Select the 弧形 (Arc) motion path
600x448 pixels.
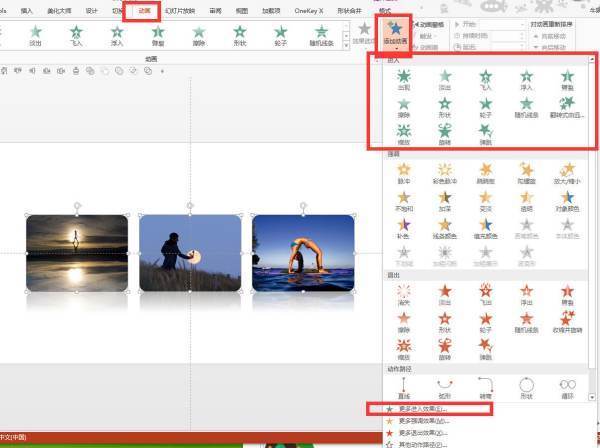445,386
